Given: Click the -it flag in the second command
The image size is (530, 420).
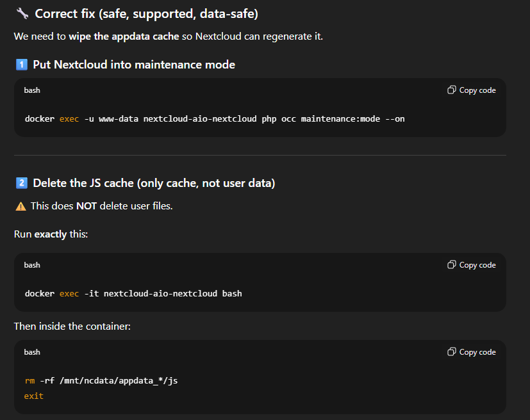Looking at the screenshot, I should 91,294.
